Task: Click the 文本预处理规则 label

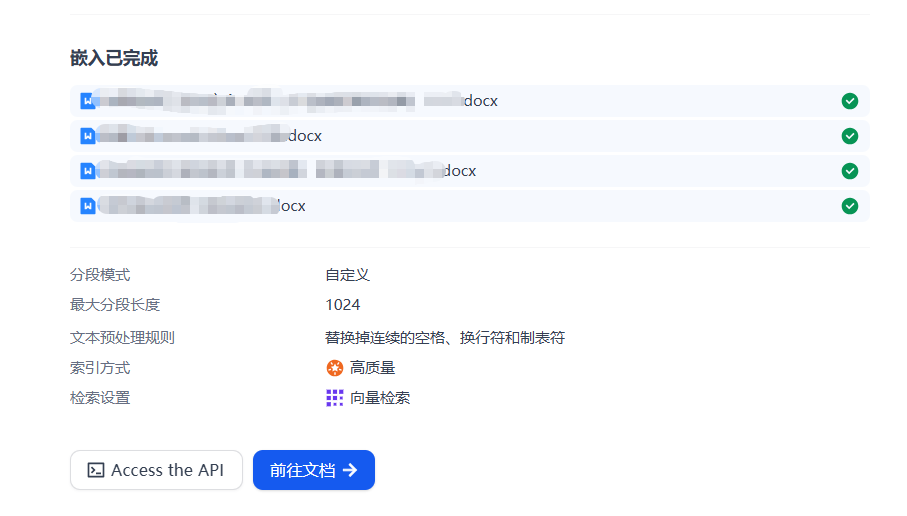Action: coord(122,338)
